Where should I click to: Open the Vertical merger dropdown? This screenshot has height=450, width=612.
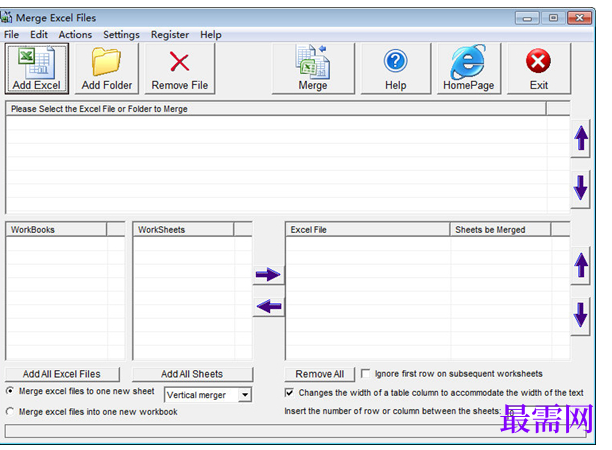(245, 395)
